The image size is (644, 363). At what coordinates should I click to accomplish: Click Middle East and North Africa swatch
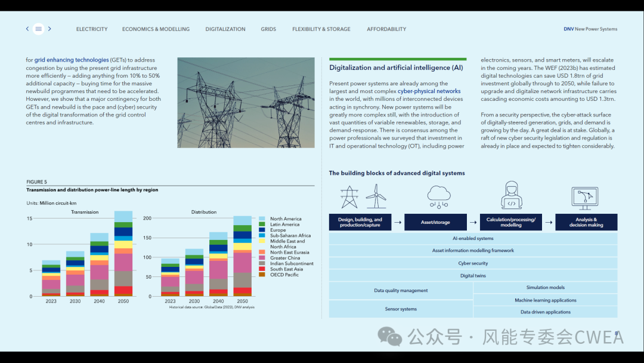point(262,241)
